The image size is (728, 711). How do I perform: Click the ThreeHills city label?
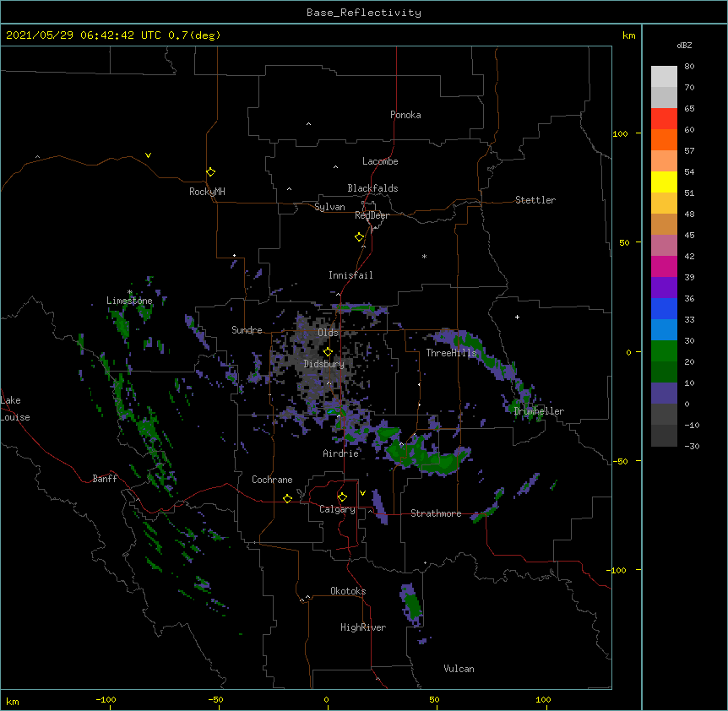(451, 353)
